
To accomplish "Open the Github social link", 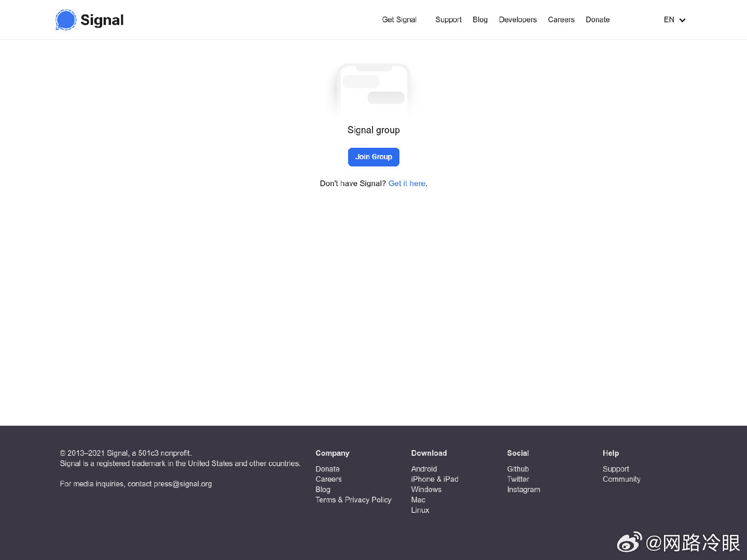I will pos(518,469).
